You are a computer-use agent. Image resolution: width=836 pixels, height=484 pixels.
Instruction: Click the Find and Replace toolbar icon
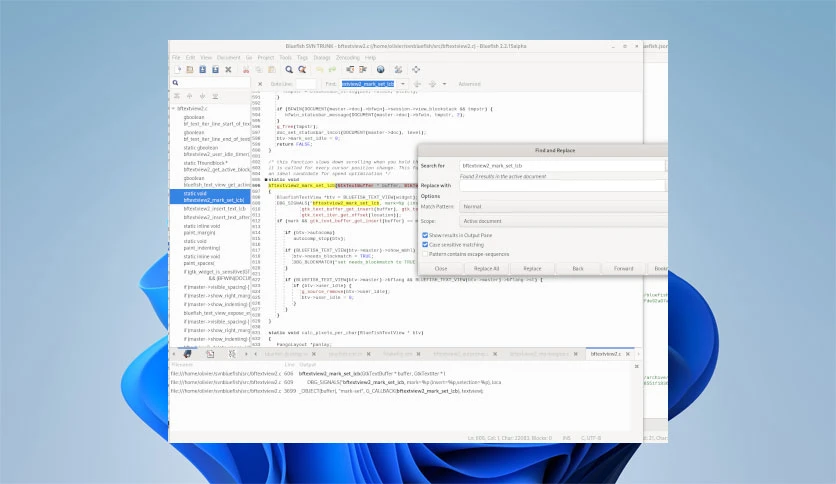click(302, 70)
